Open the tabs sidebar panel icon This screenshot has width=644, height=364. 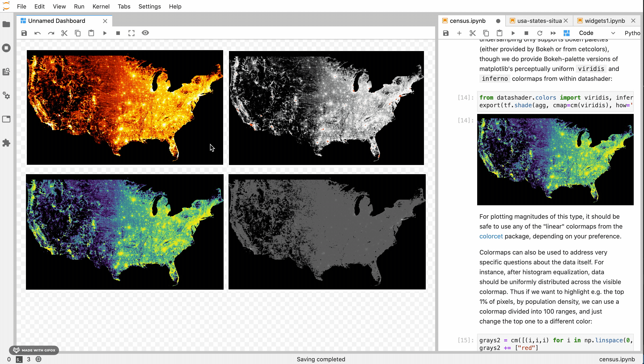[6, 119]
